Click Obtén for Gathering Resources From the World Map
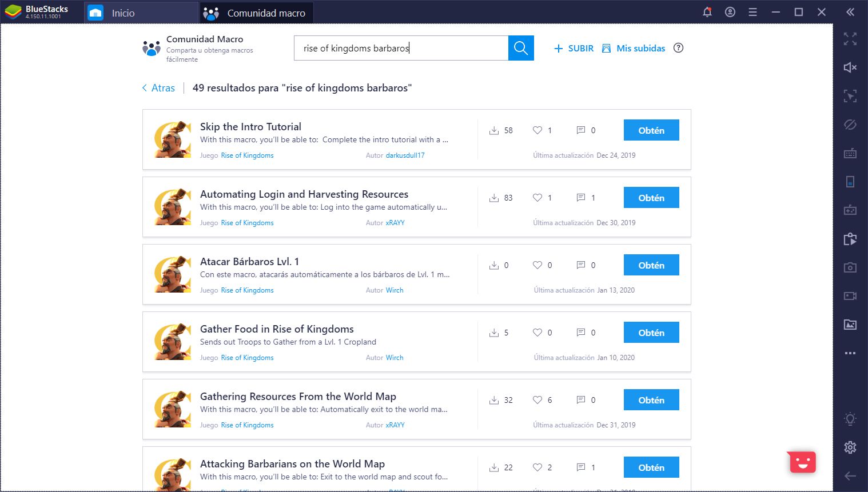Screen dimensions: 868x492 coord(651,400)
